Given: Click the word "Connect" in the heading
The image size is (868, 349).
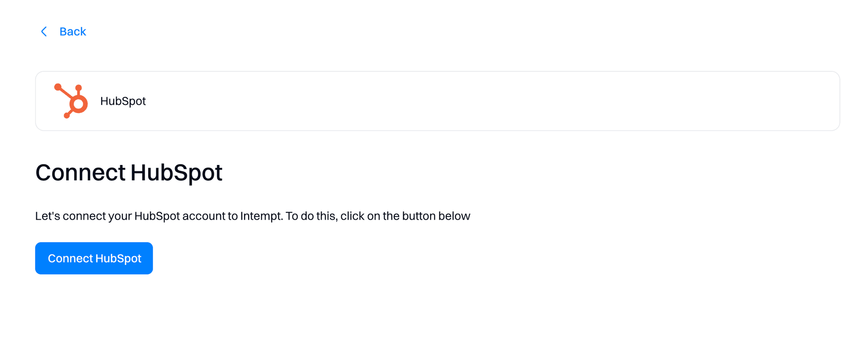Looking at the screenshot, I should point(80,172).
